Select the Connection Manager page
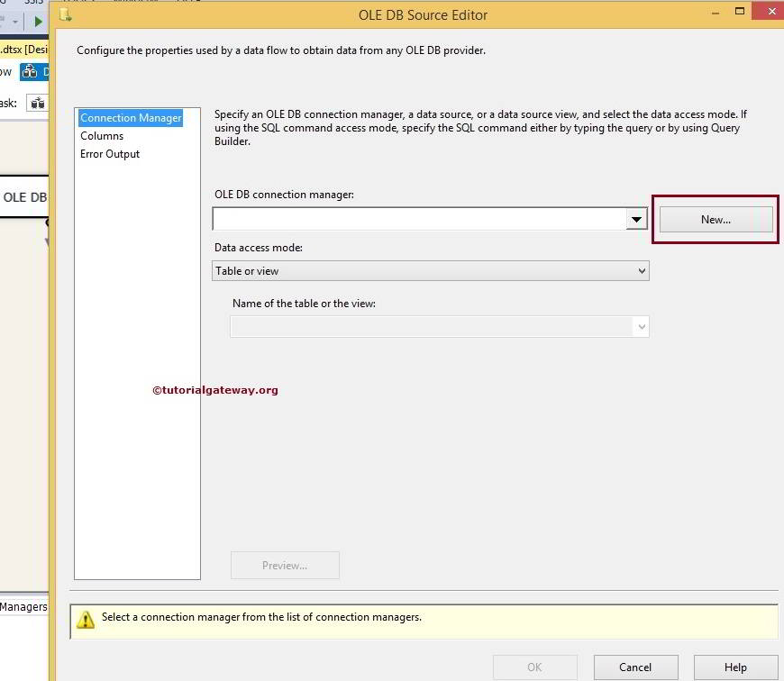Screen dimensions: 784x681 point(131,118)
